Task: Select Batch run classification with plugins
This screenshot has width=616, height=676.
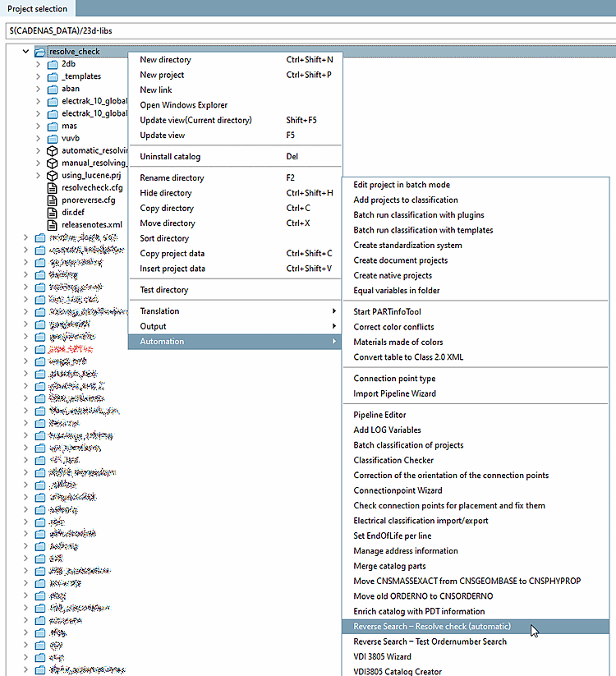Action: coord(476,215)
